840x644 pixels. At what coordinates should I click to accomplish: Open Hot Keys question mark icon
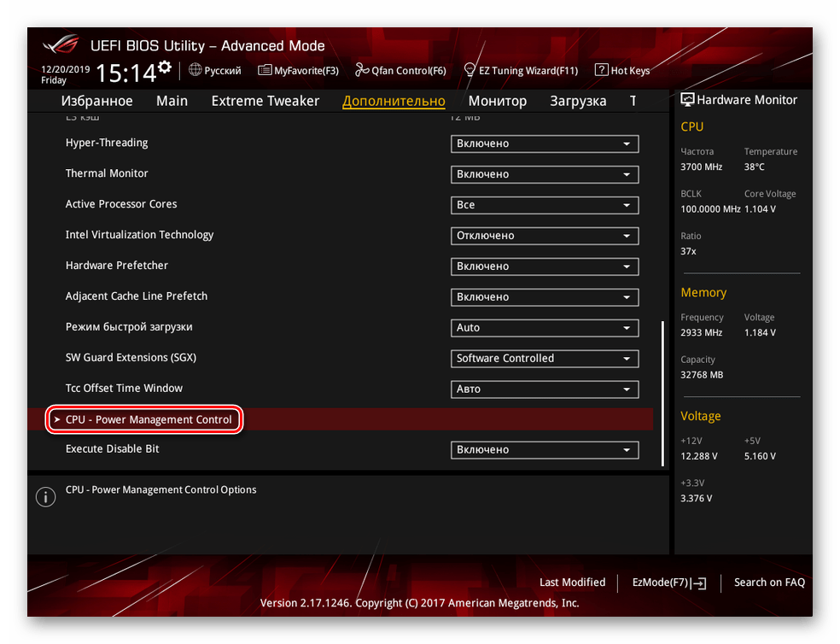601,70
